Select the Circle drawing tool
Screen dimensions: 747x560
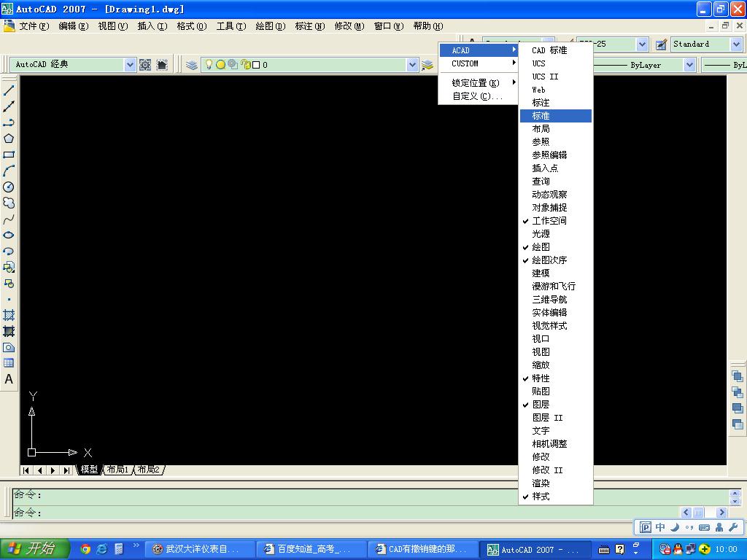9,187
